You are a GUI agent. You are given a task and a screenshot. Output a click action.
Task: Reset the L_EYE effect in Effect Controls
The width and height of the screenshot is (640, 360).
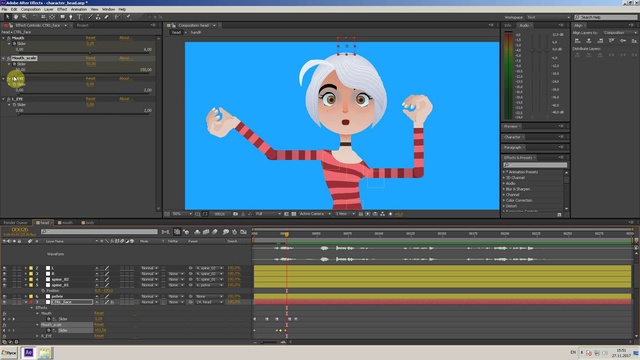(x=91, y=99)
